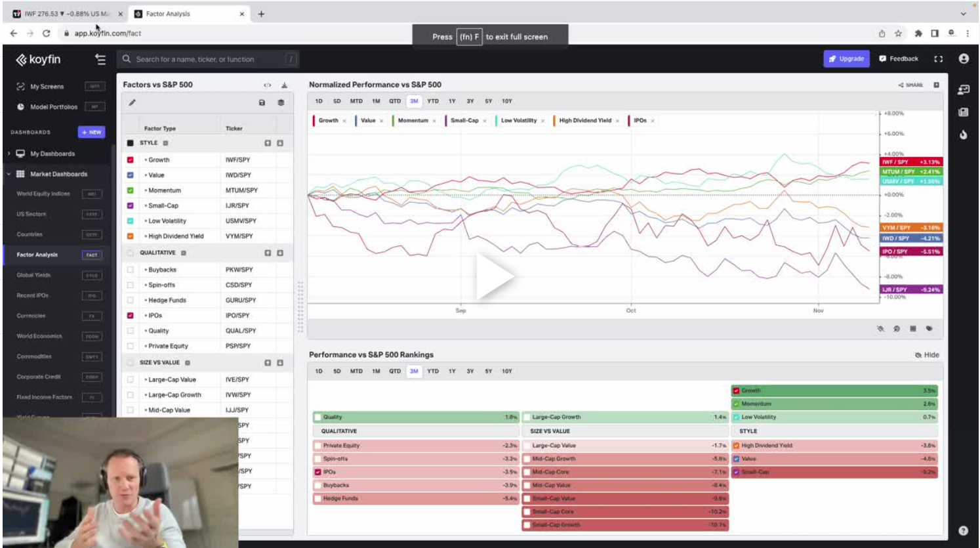Screen dimensions: 980x548
Task: Open user account profile icon
Action: click(963, 58)
